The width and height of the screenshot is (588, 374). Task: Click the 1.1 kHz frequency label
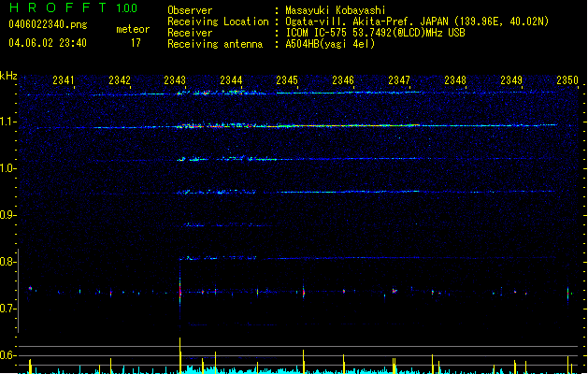(x=7, y=122)
